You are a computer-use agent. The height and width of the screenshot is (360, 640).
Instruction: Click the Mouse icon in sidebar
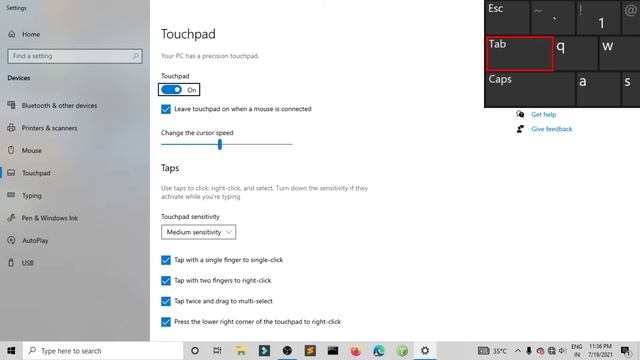[11, 150]
